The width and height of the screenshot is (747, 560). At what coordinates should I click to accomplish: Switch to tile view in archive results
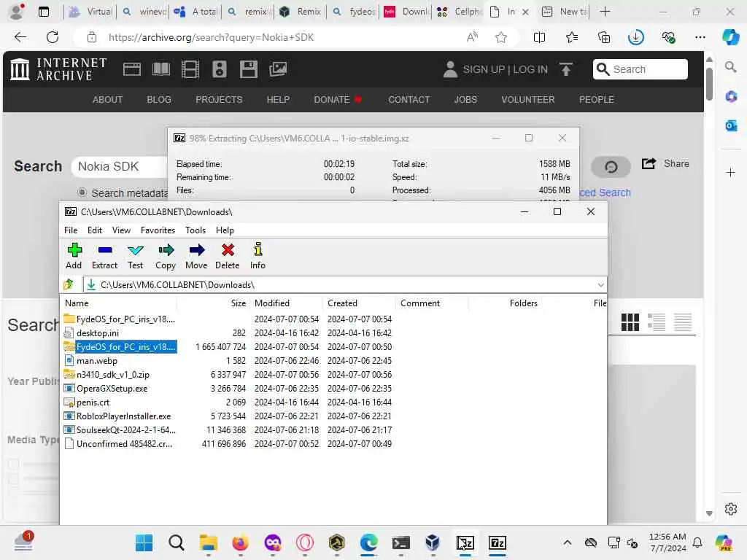pyautogui.click(x=630, y=322)
